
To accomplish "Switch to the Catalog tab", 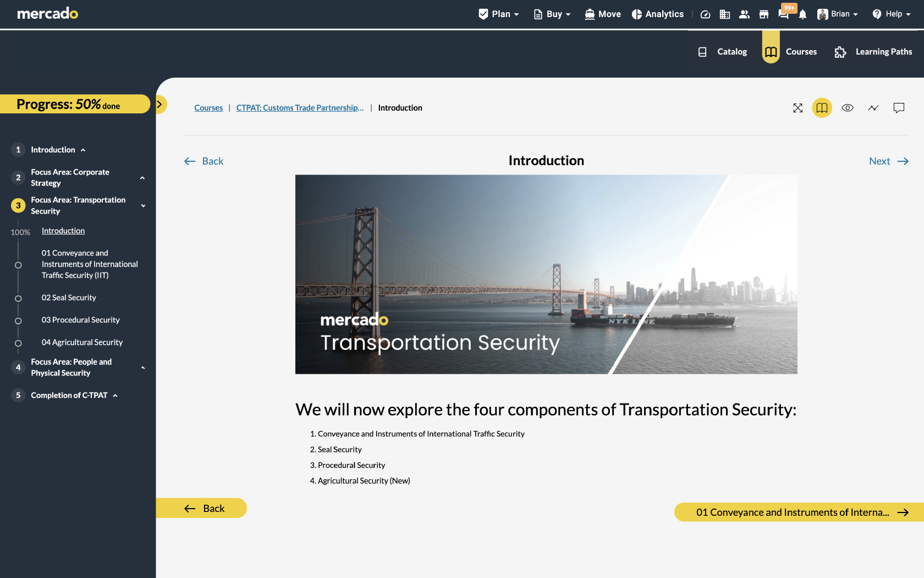I will [723, 52].
